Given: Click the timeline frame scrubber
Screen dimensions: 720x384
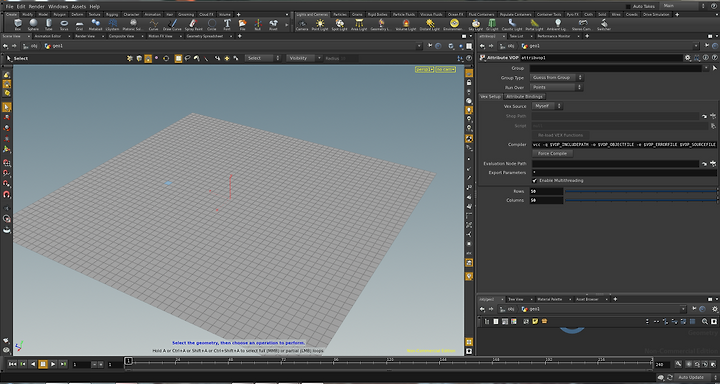Looking at the screenshot, I should tap(129, 361).
